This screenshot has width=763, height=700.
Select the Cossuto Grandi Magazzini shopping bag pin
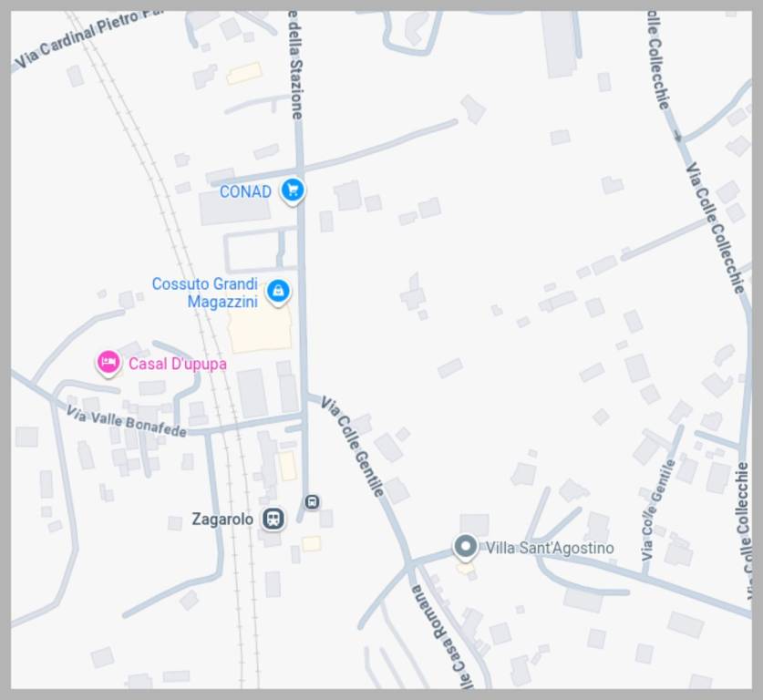278,292
